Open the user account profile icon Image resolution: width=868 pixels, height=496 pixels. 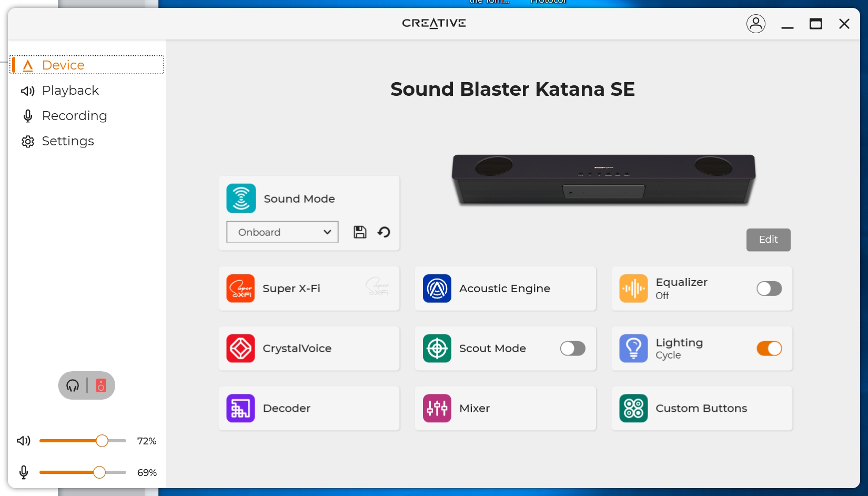(x=756, y=24)
